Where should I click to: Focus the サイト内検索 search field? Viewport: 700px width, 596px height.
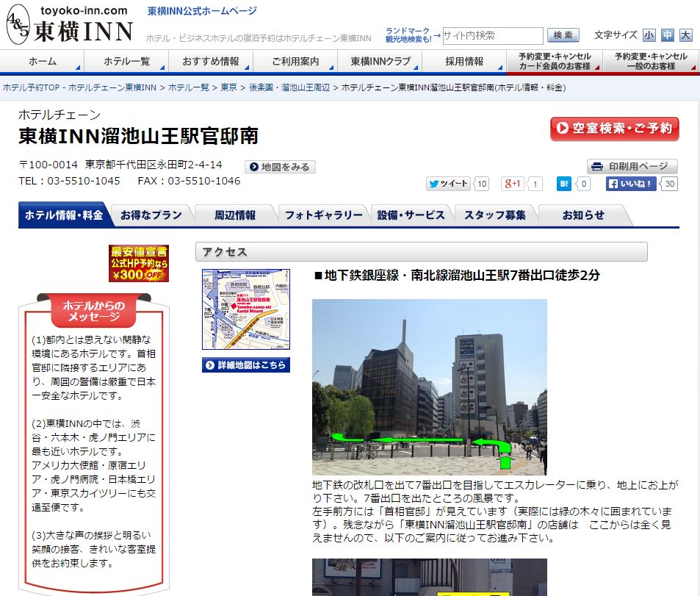[x=493, y=35]
